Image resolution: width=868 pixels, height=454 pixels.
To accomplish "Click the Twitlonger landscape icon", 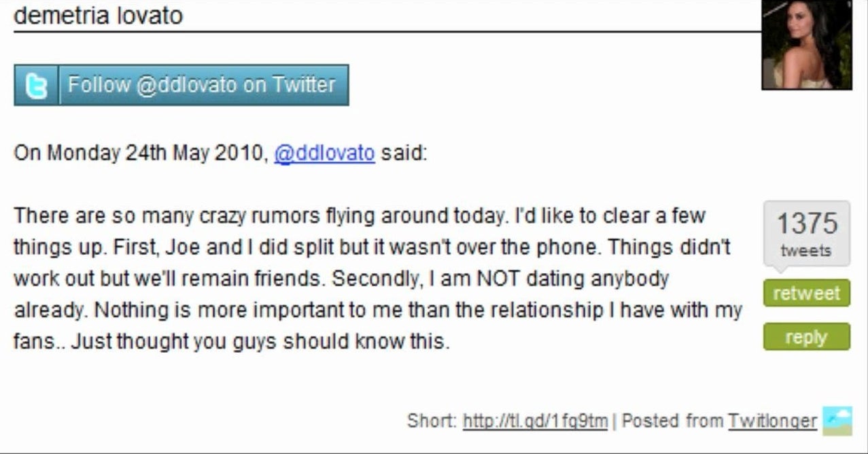I will pyautogui.click(x=837, y=421).
